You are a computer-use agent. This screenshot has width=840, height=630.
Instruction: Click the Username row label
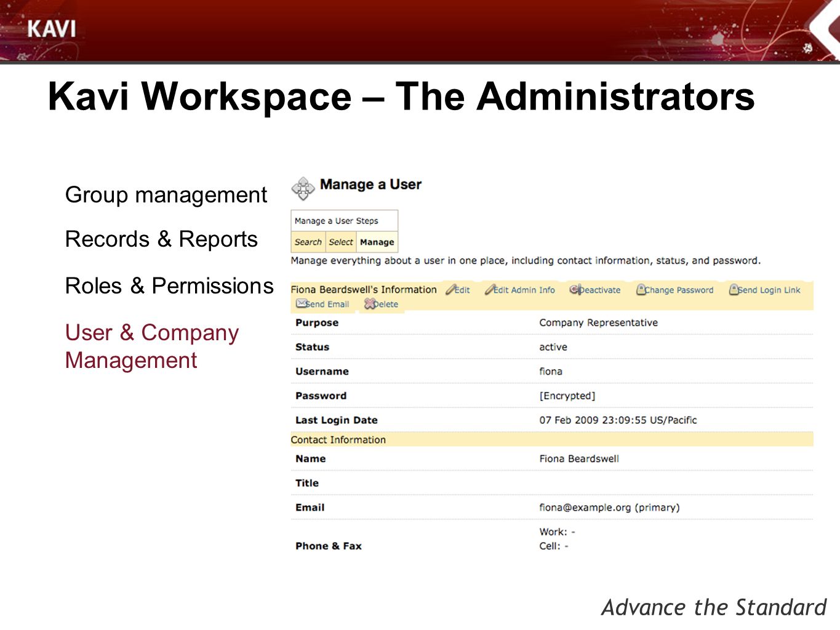322,372
